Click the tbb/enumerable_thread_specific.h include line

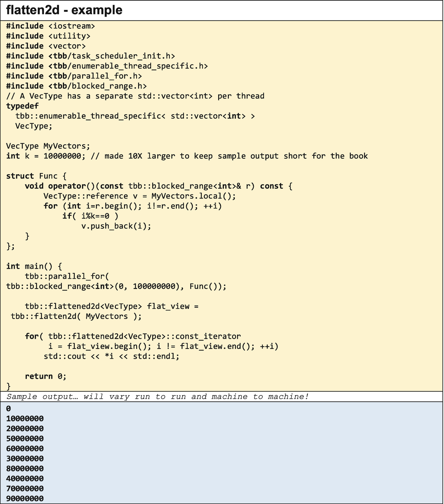107,66
